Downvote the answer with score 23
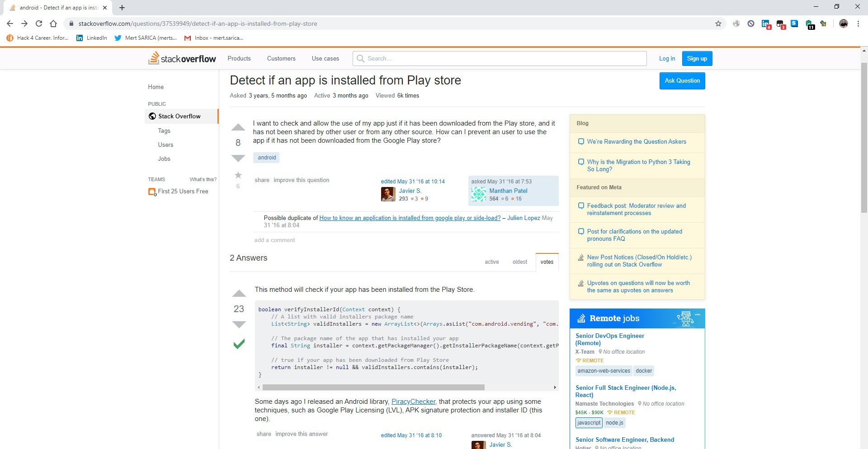Viewport: 868px width, 449px height. [x=239, y=324]
